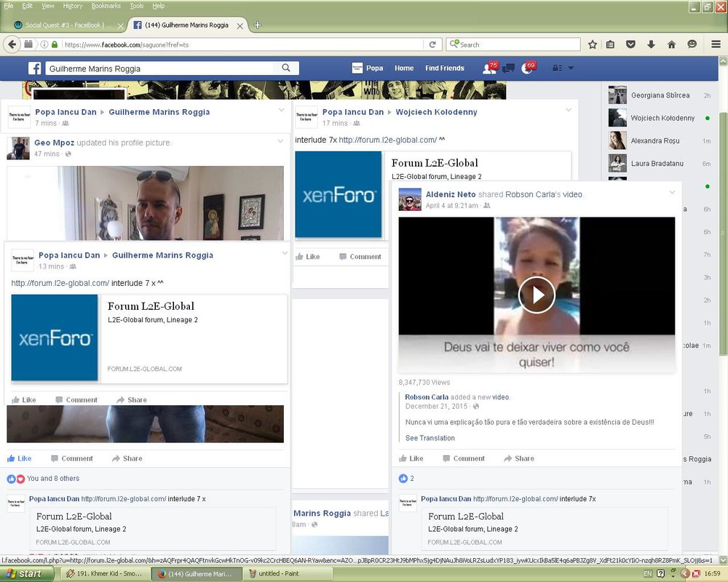Expand options on Aldeniz Neto's post

pyautogui.click(x=672, y=192)
